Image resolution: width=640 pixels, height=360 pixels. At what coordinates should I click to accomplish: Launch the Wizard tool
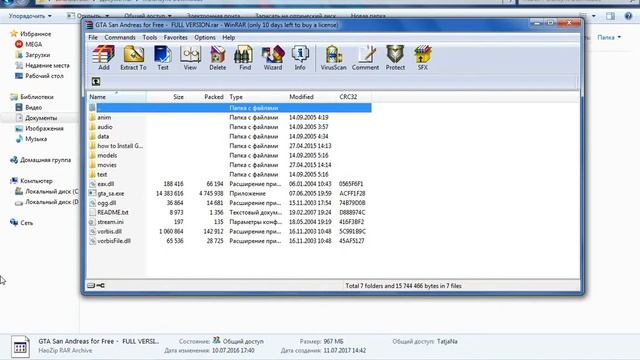click(273, 58)
